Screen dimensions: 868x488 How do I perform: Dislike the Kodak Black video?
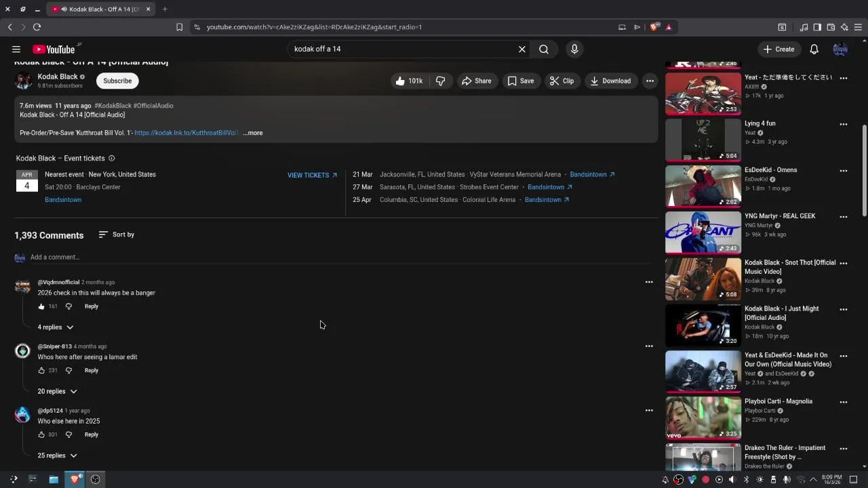coord(440,81)
